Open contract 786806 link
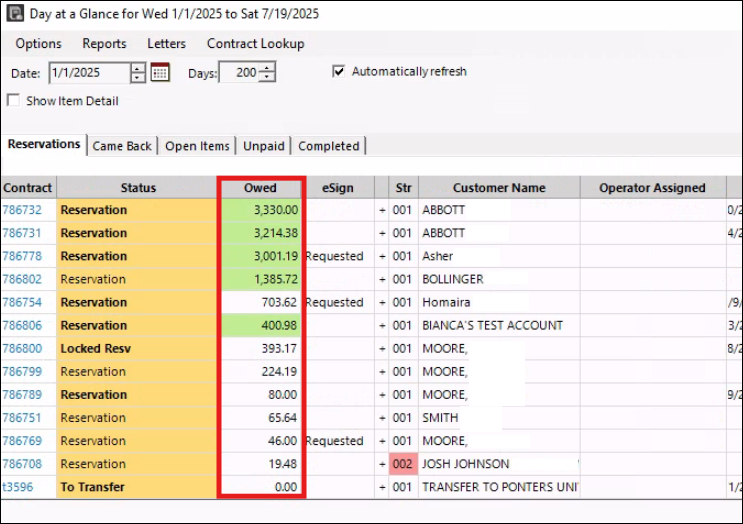The width and height of the screenshot is (743, 524). [x=22, y=326]
